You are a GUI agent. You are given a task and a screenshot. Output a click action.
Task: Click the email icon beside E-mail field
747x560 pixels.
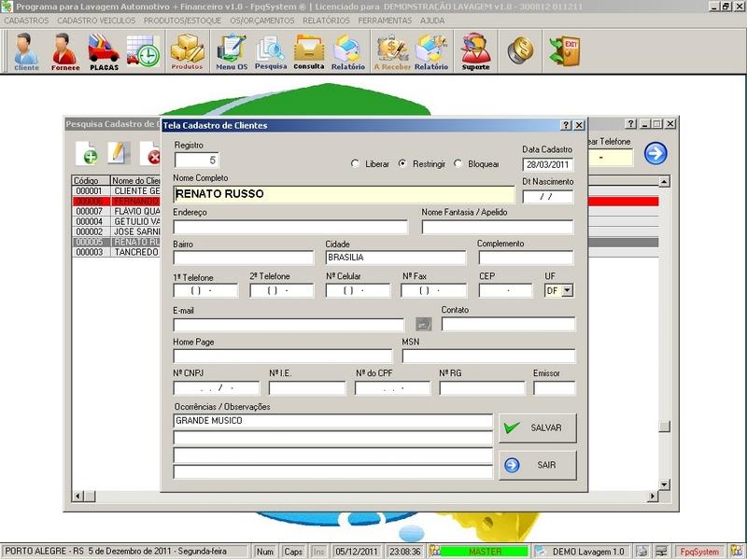424,325
